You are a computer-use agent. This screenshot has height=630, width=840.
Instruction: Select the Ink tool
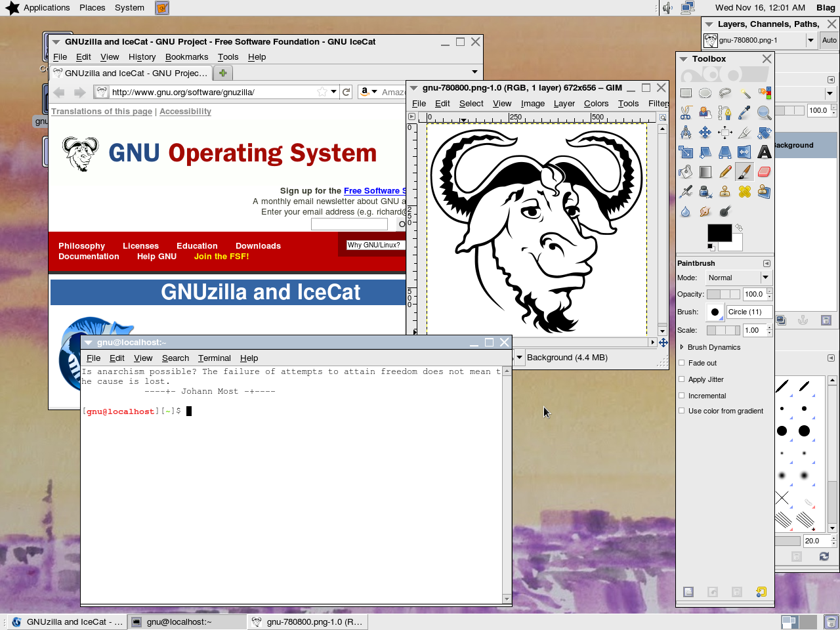click(x=705, y=192)
